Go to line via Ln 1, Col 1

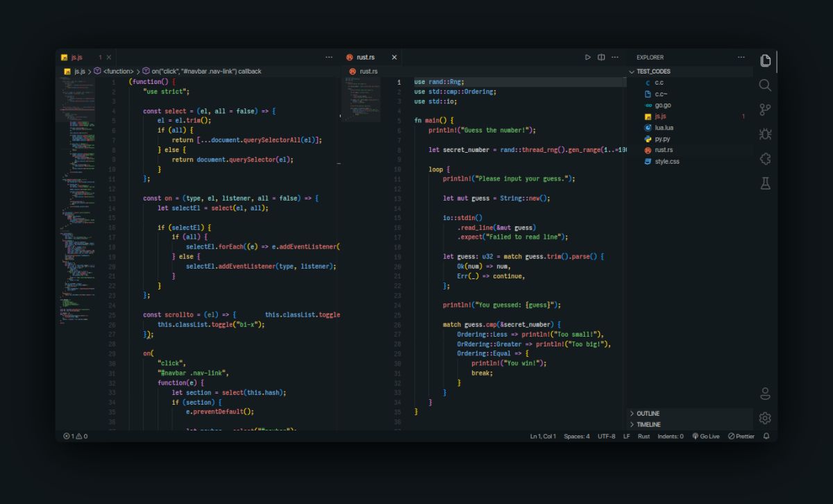click(543, 437)
